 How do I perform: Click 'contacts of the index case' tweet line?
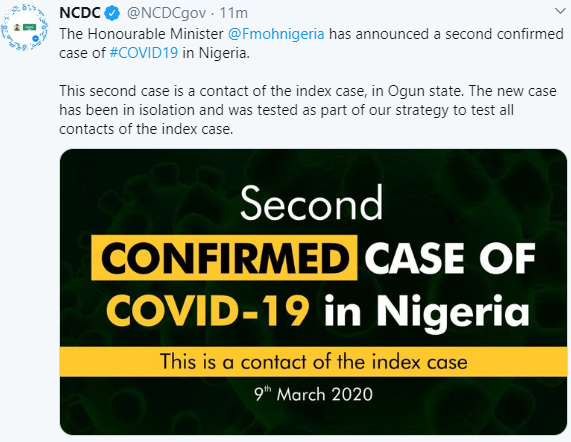pyautogui.click(x=146, y=129)
